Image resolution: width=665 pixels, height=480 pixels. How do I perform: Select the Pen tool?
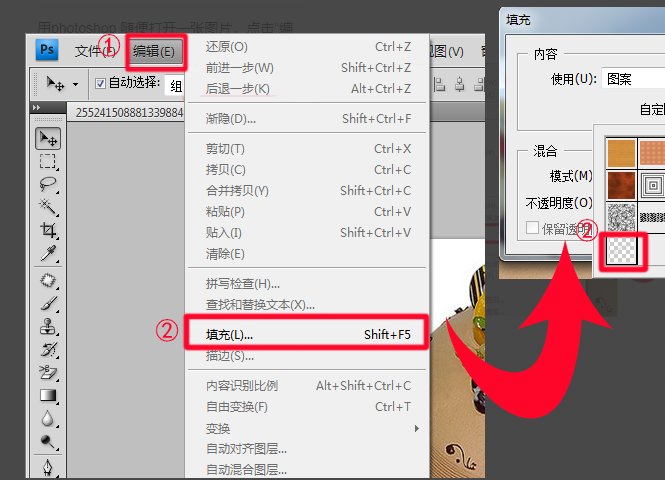(48, 468)
